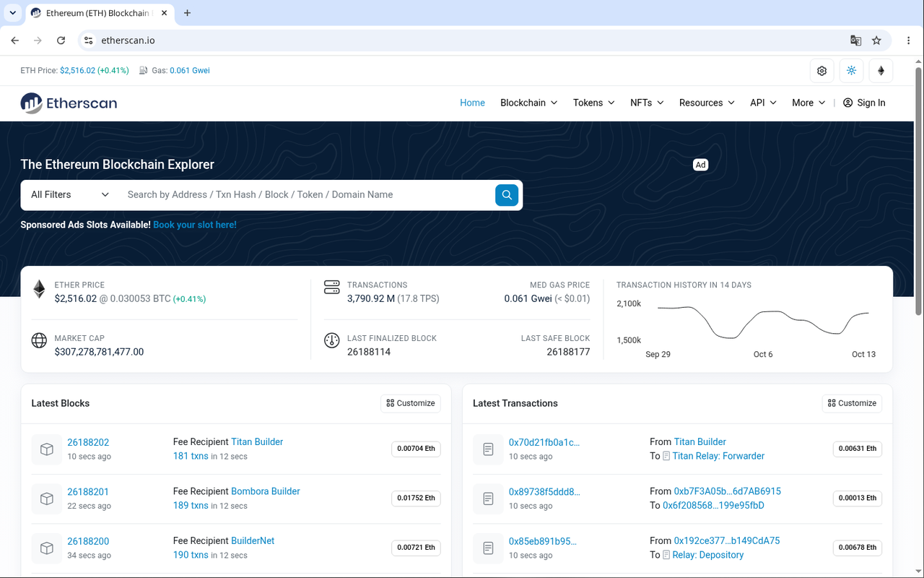The height and width of the screenshot is (578, 924).
Task: Click document icon for transaction 0x89738f5ddd8
Action: click(x=488, y=499)
